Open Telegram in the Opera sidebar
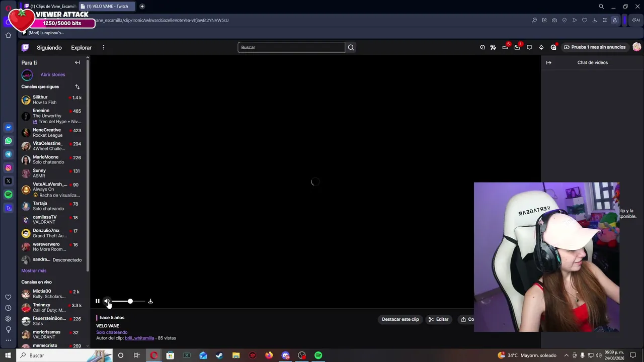 point(8,154)
